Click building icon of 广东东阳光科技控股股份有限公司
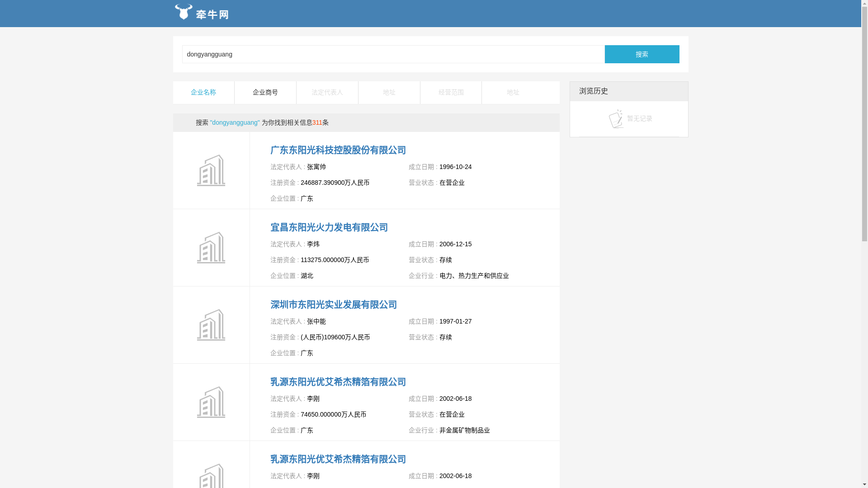Viewport: 868px width, 488px height. [x=211, y=170]
